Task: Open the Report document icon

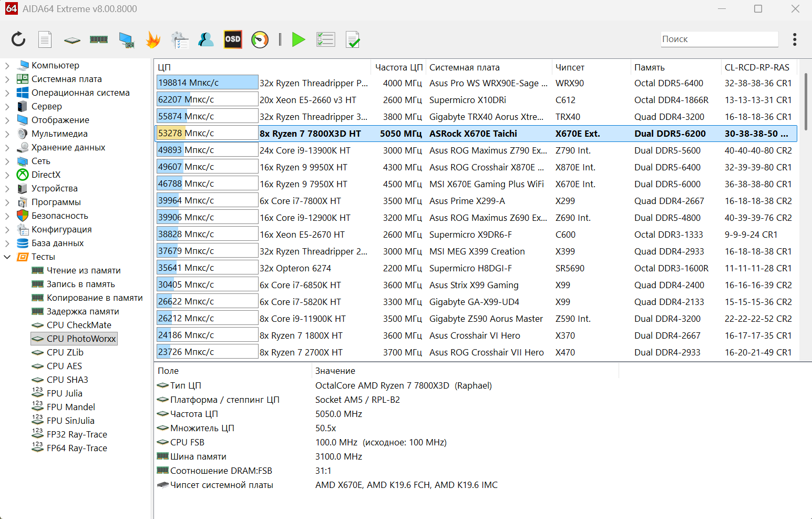Action: pos(45,39)
